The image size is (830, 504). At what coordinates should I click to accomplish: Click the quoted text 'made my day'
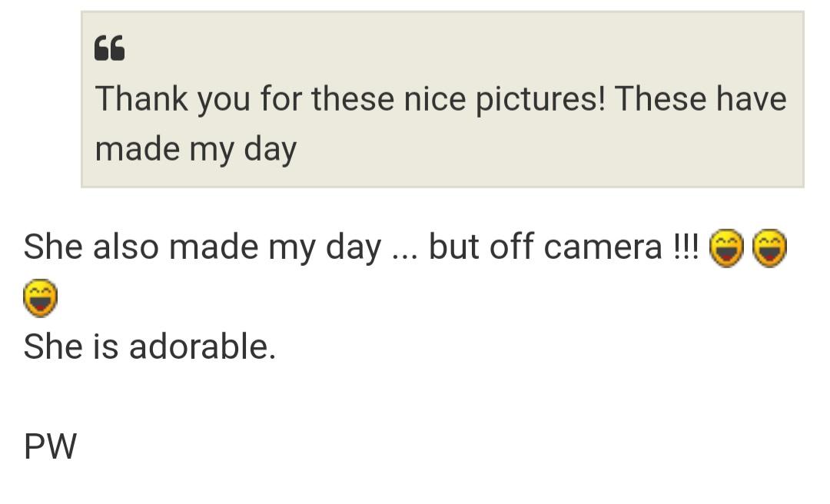coord(195,148)
